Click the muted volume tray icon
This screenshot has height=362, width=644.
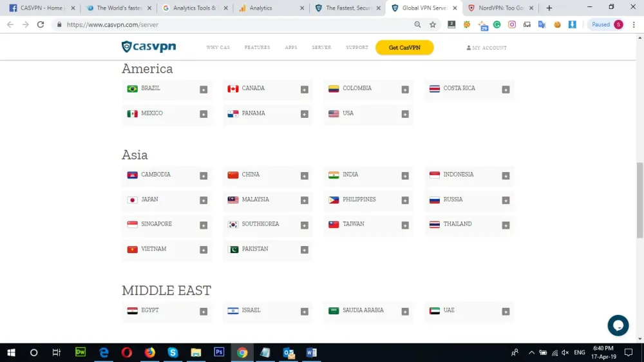(565, 352)
